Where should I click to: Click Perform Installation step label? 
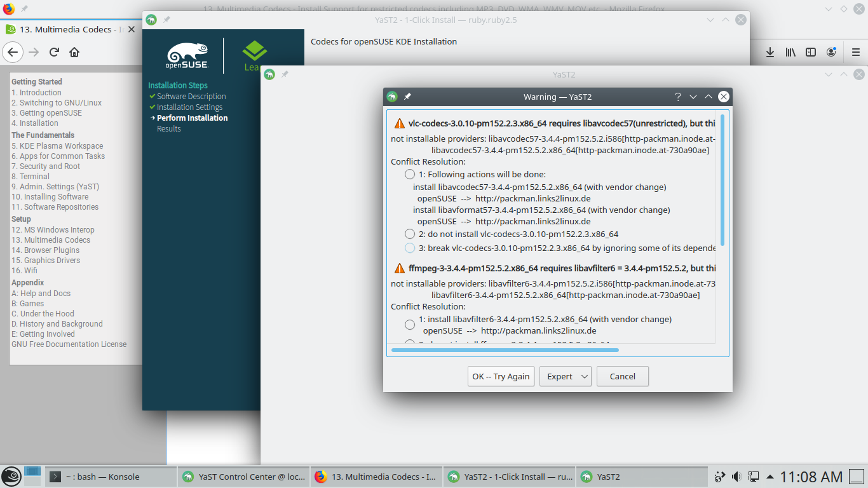192,118
